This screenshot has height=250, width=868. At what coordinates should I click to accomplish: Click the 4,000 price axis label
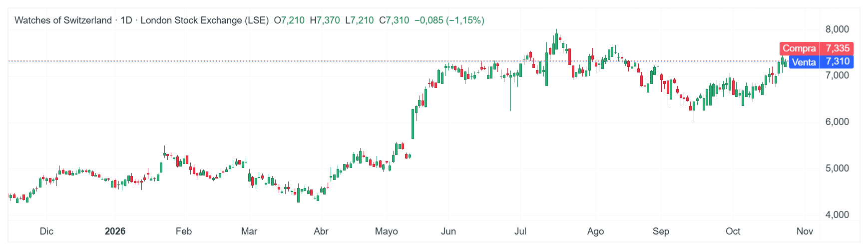pyautogui.click(x=837, y=215)
